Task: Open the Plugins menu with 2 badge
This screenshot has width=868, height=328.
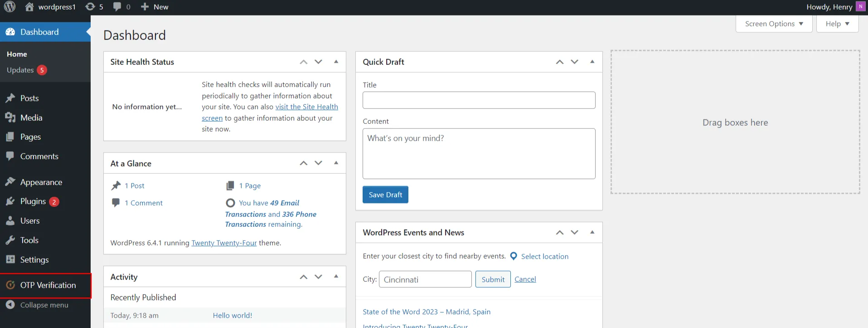Action: (x=45, y=201)
